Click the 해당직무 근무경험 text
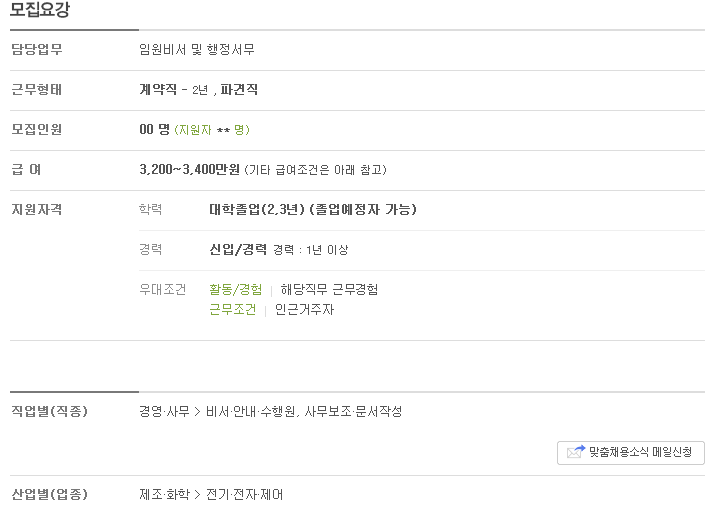 tap(329, 289)
